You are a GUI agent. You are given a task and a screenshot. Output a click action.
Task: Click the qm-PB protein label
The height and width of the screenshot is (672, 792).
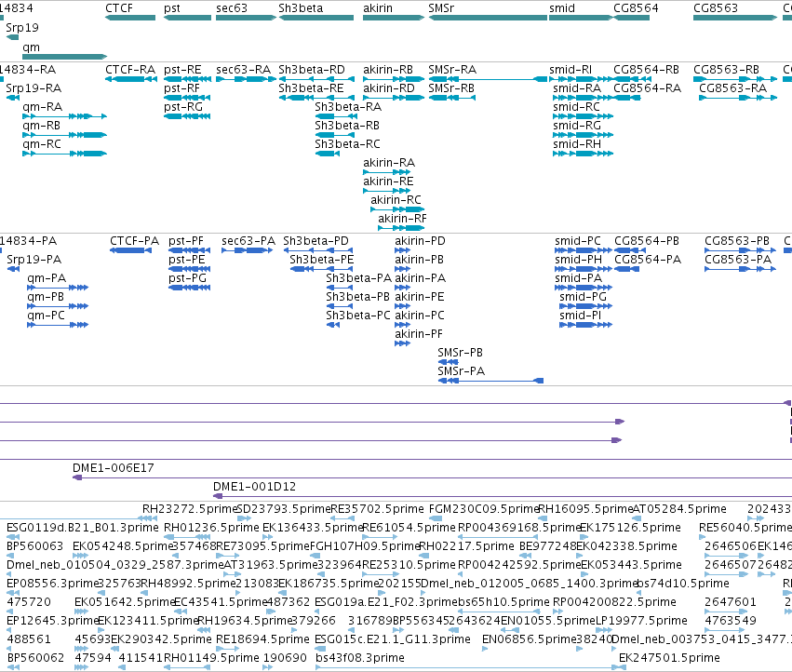(x=46, y=297)
